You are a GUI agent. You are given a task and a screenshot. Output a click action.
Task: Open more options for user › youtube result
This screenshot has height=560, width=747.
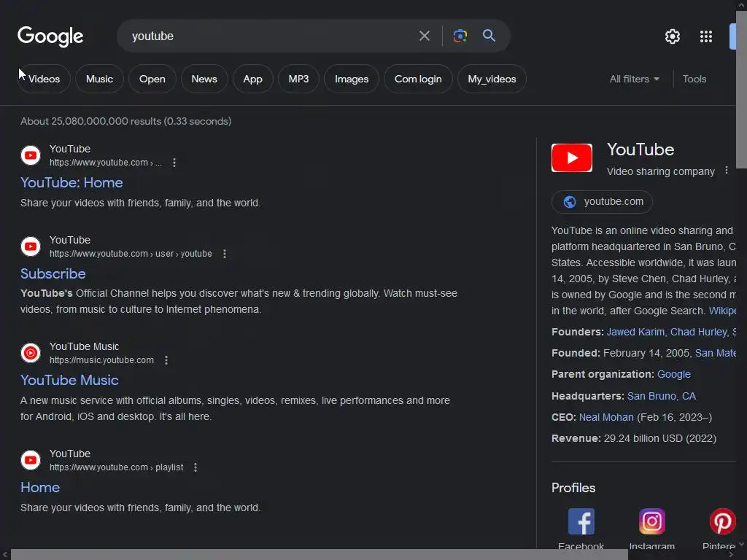225,254
